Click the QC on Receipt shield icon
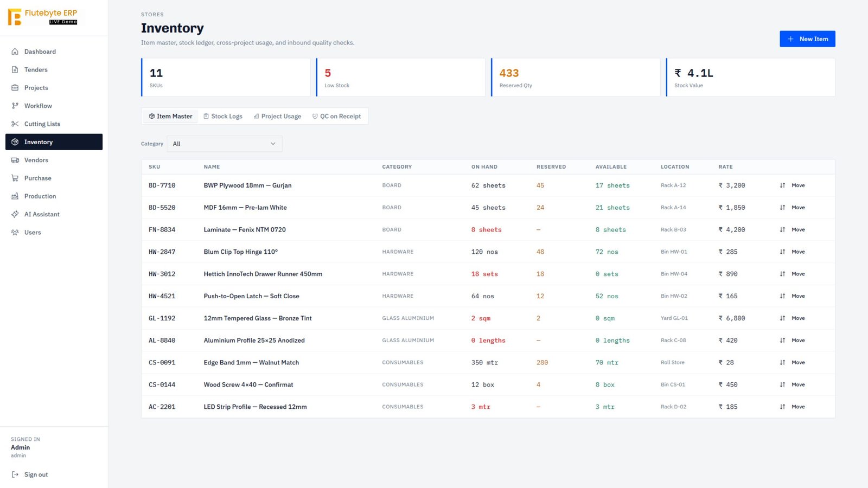This screenshot has width=868, height=488. [x=315, y=116]
